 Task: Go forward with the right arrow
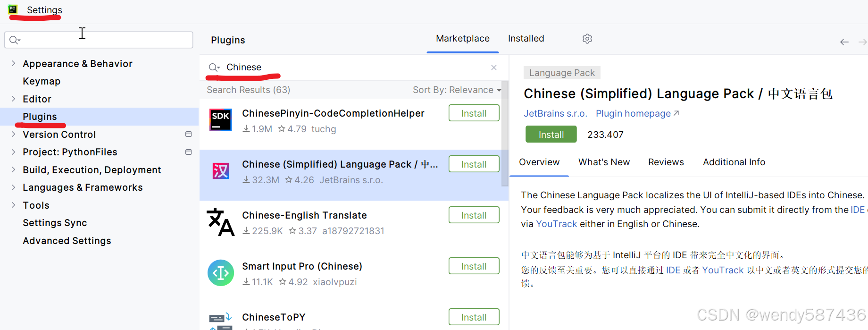[x=863, y=42]
